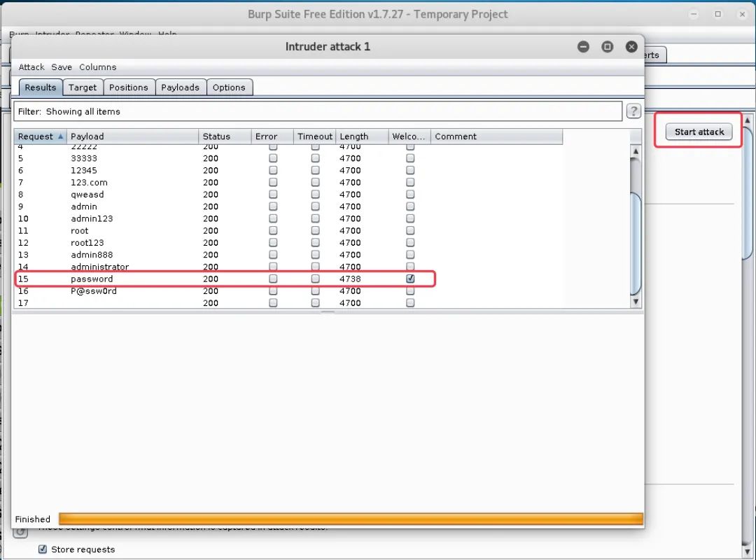Image resolution: width=756 pixels, height=560 pixels.
Task: Toggle the Welcome checkbox in password row
Action: point(410,279)
